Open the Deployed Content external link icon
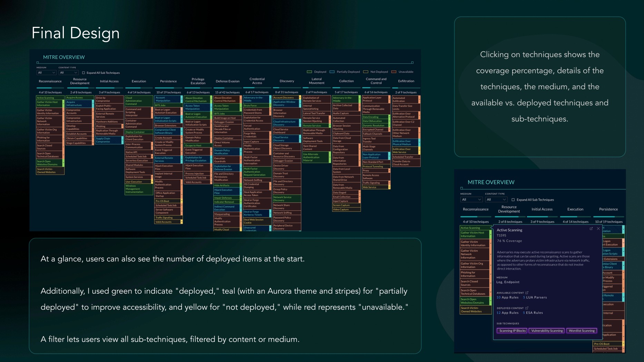Image resolution: width=644 pixels, height=362 pixels. 527,308
